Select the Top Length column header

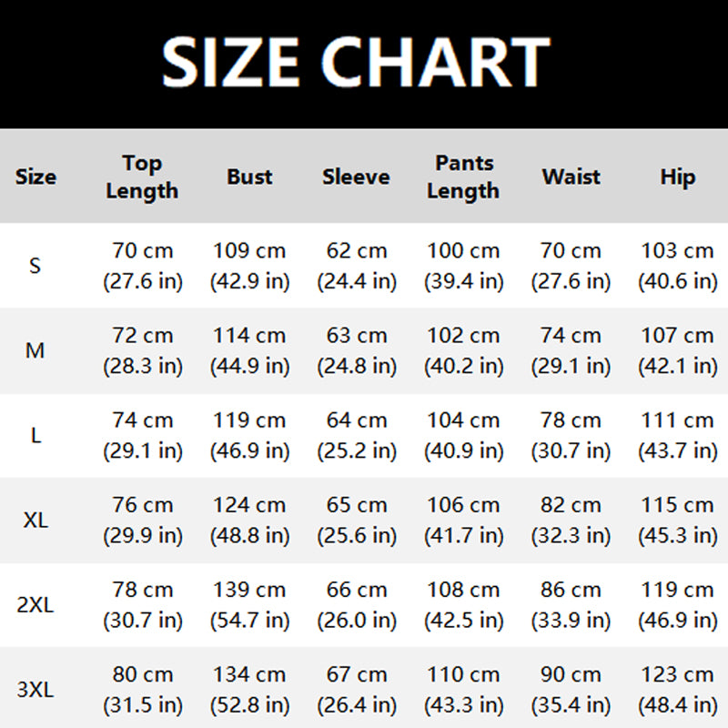(x=142, y=177)
